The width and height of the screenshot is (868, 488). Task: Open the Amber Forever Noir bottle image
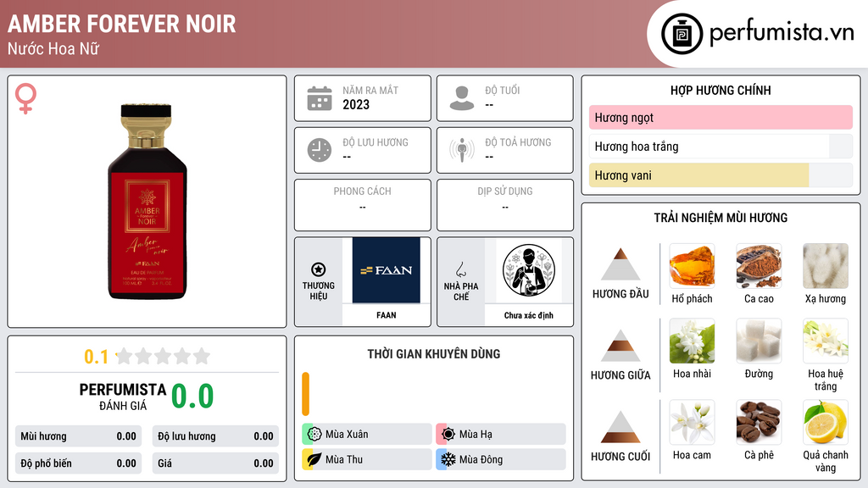[x=147, y=202]
